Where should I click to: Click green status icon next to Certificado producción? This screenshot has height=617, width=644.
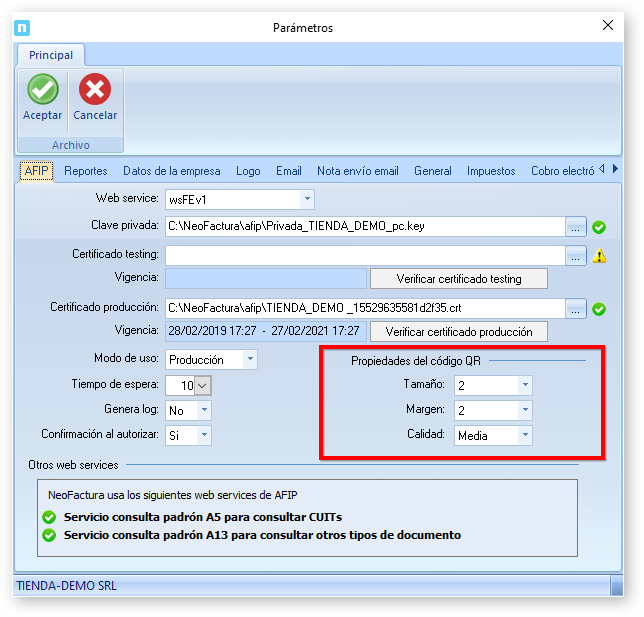point(599,309)
